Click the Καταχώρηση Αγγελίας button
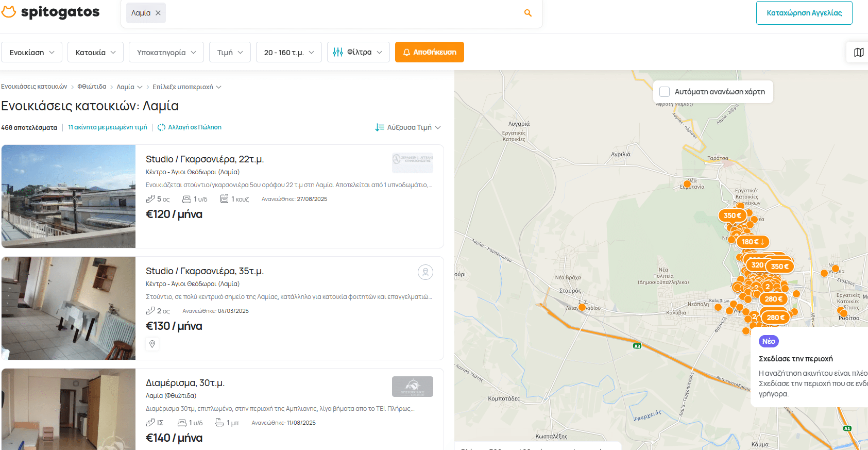This screenshot has width=868, height=450. 804,13
